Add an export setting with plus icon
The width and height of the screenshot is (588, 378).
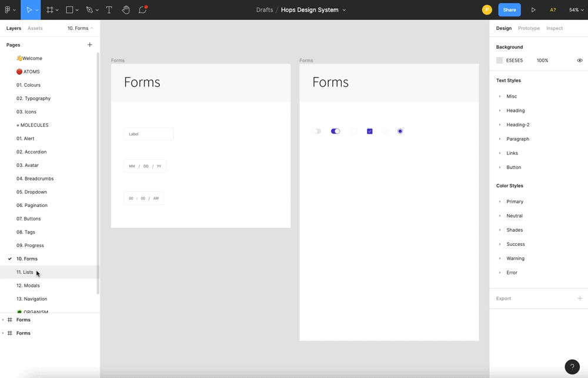point(580,299)
